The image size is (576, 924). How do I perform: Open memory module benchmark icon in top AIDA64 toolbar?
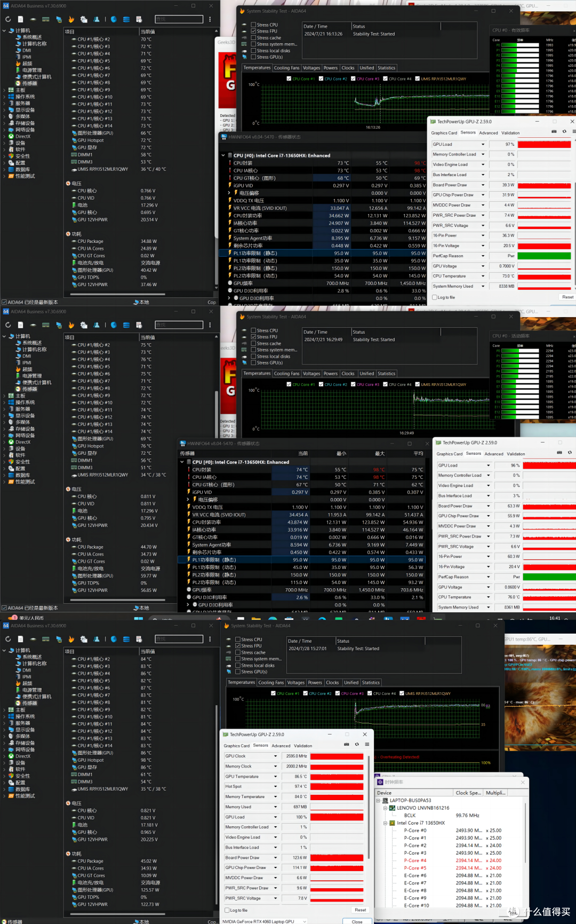(45, 19)
